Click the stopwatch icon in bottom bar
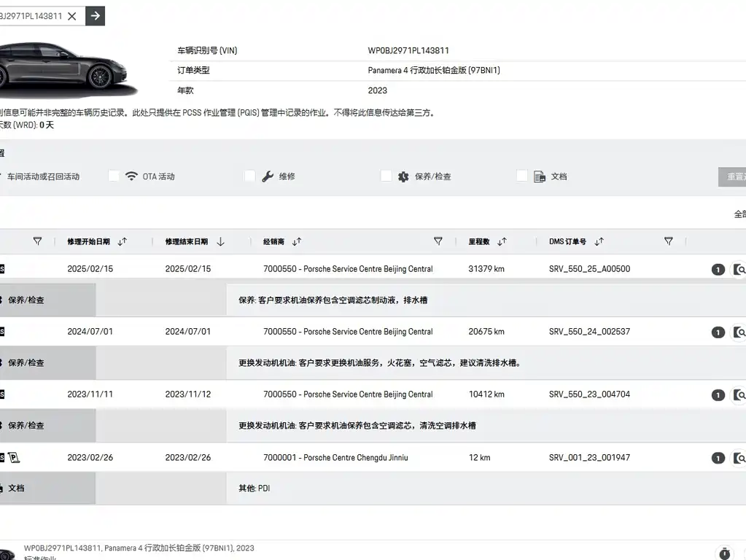 click(725, 553)
